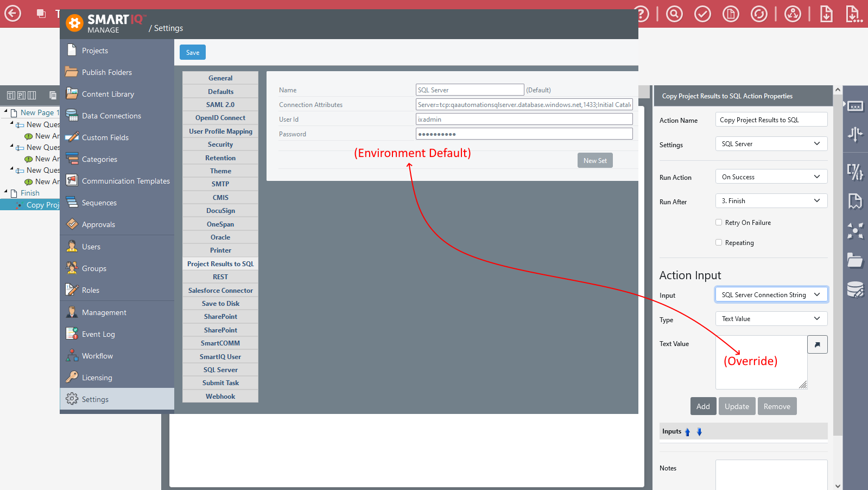Click the back arrow icon in the red header
The image size is (868, 490).
12,13
